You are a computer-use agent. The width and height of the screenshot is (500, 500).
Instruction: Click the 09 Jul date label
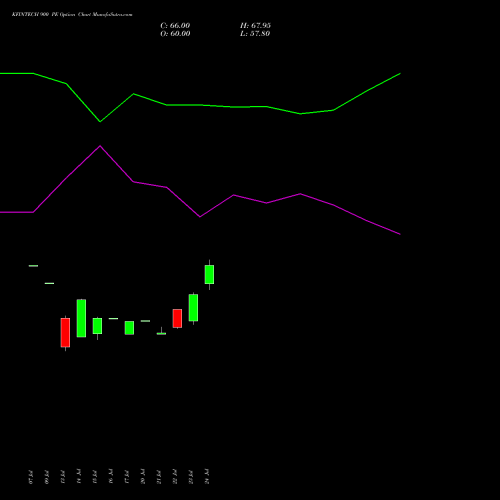click(47, 477)
